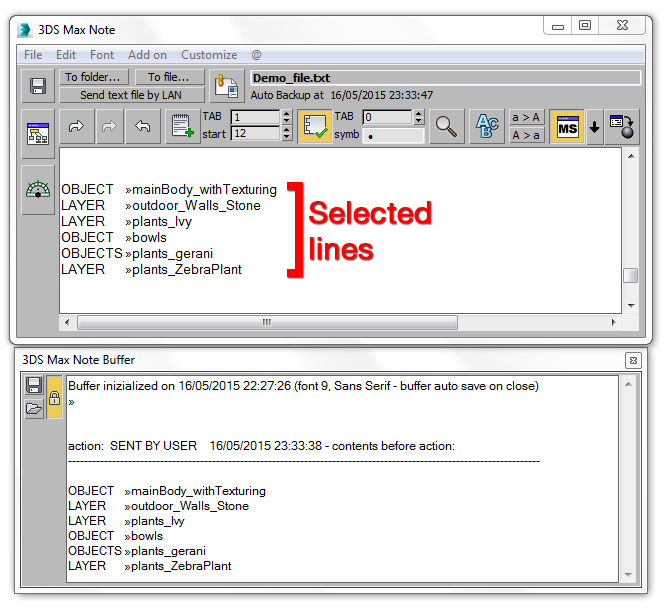Screen dimensions: 665x610
Task: Click the horizontal scrollbar right arrow
Action: tap(613, 322)
